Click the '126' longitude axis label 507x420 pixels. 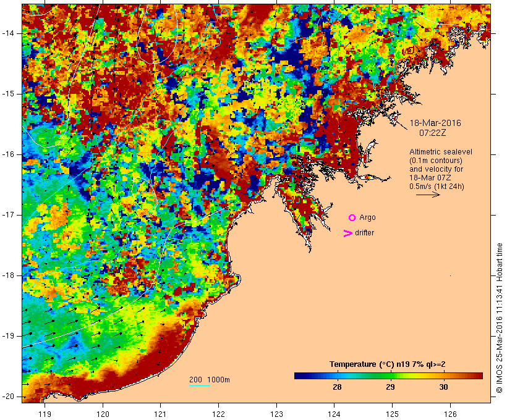coord(450,414)
